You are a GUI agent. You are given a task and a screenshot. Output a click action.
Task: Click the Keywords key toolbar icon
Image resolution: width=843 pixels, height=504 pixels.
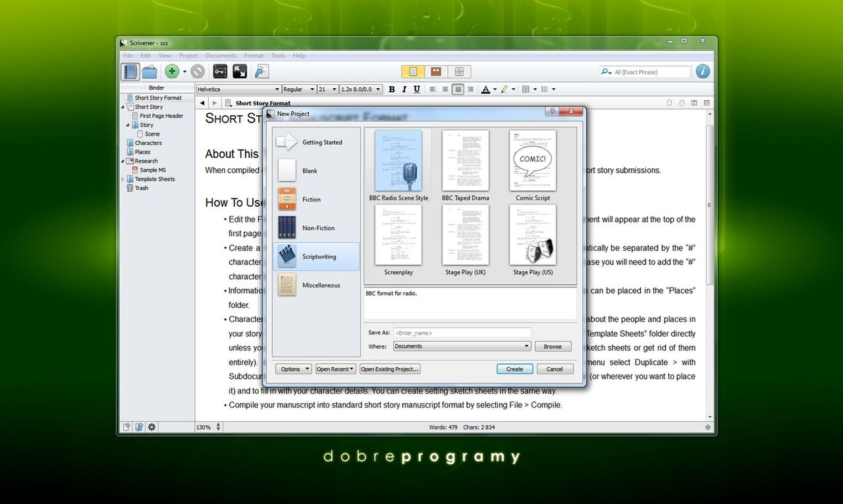(221, 72)
